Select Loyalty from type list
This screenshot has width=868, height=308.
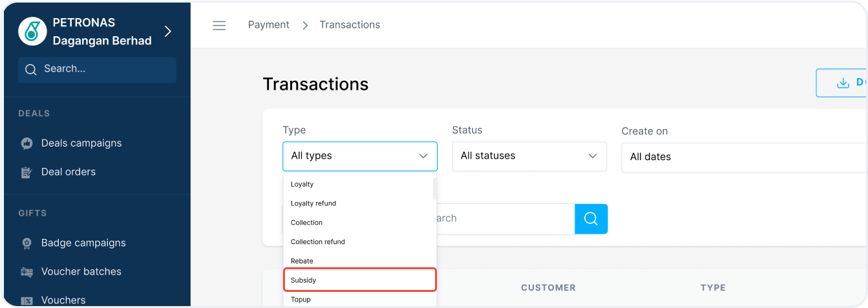(x=302, y=185)
